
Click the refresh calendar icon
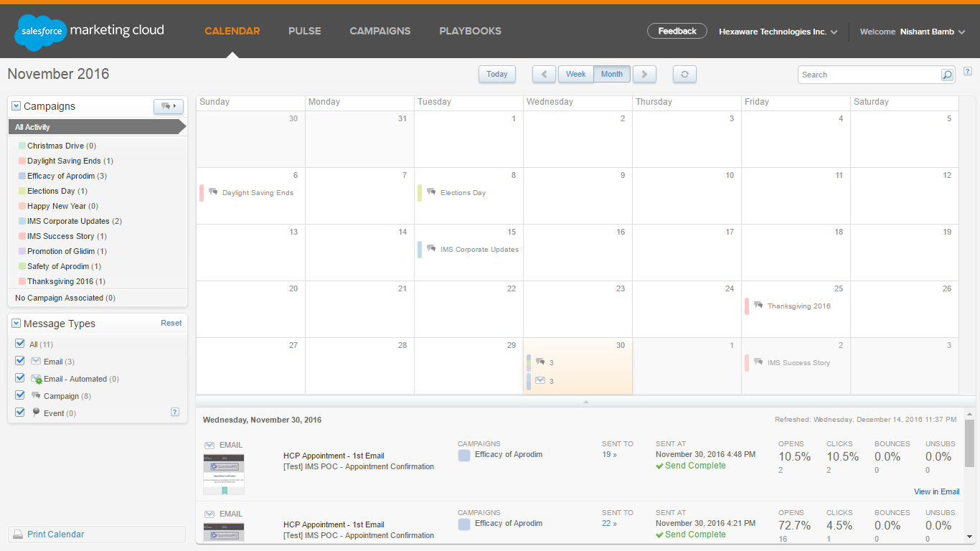[x=684, y=74]
